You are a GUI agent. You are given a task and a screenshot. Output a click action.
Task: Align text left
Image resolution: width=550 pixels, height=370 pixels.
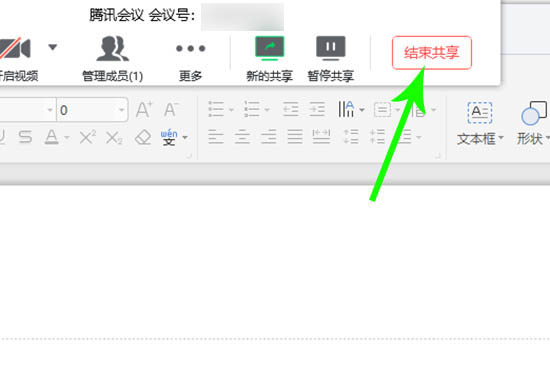pos(216,137)
